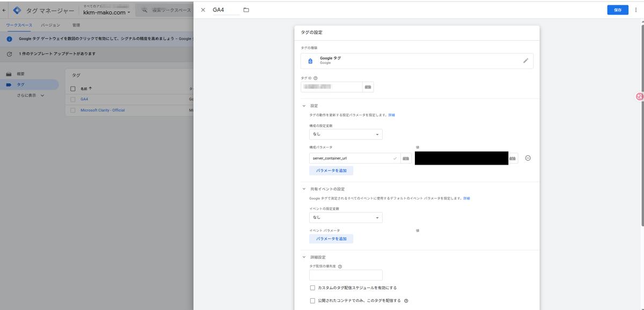
Task: Click the info icon in Google タグ banner
Action: 9,39
